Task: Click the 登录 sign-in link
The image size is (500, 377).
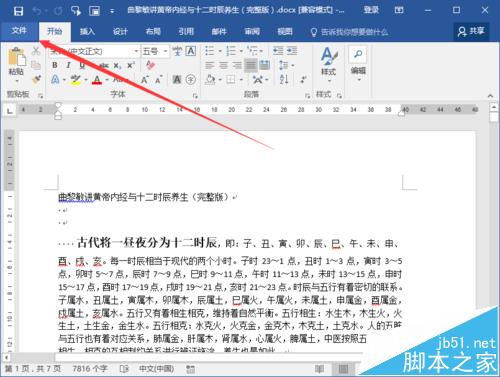Action: point(371,10)
